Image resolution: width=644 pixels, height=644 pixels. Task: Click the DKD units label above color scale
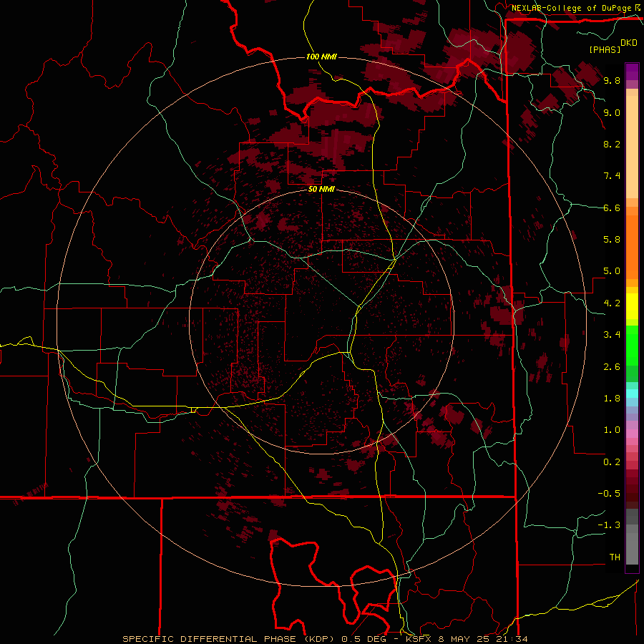click(629, 43)
